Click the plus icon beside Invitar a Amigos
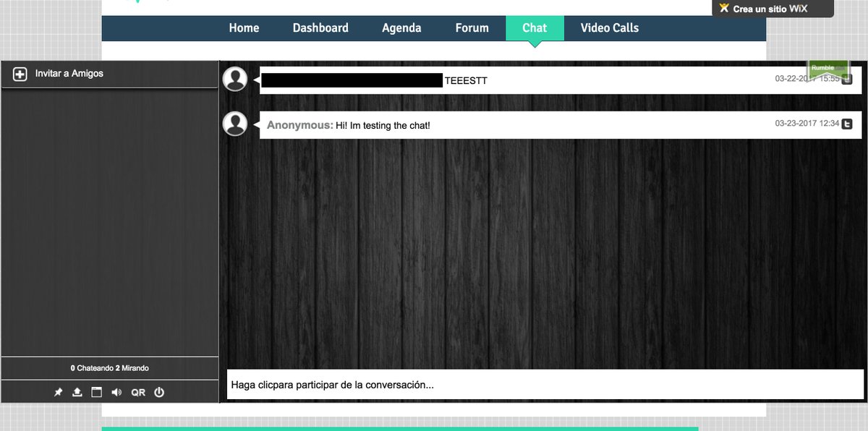The image size is (868, 431). coord(20,74)
